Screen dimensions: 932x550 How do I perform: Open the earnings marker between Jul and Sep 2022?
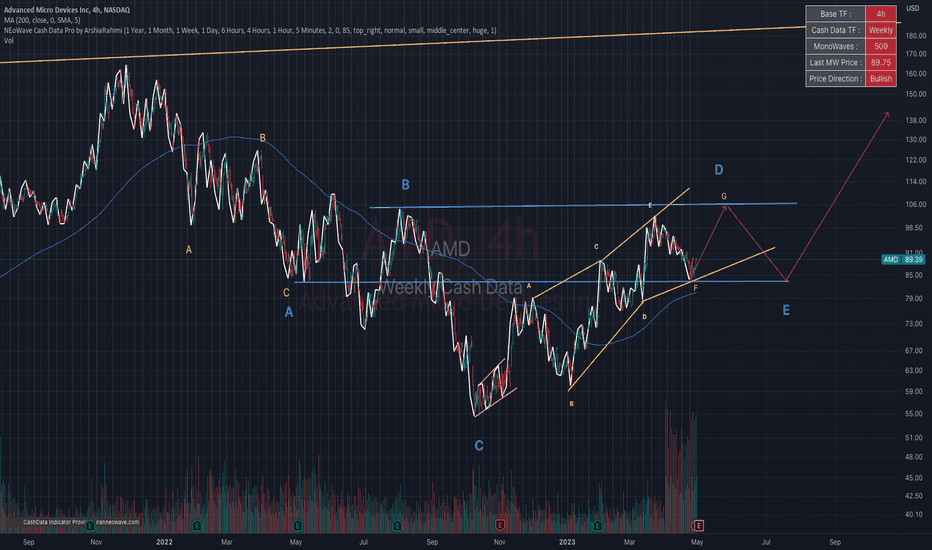click(x=397, y=526)
